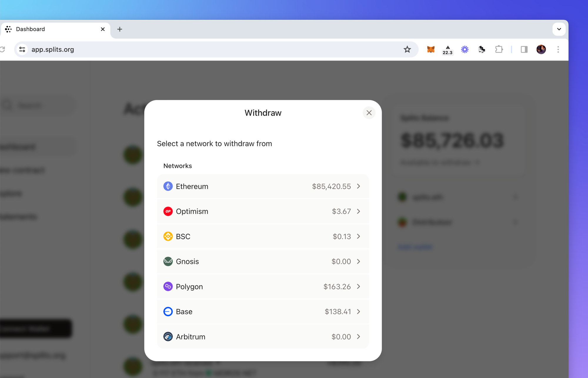Screen dimensions: 588x378
Task: Click the MetaMask fox extension icon
Action: click(431, 49)
